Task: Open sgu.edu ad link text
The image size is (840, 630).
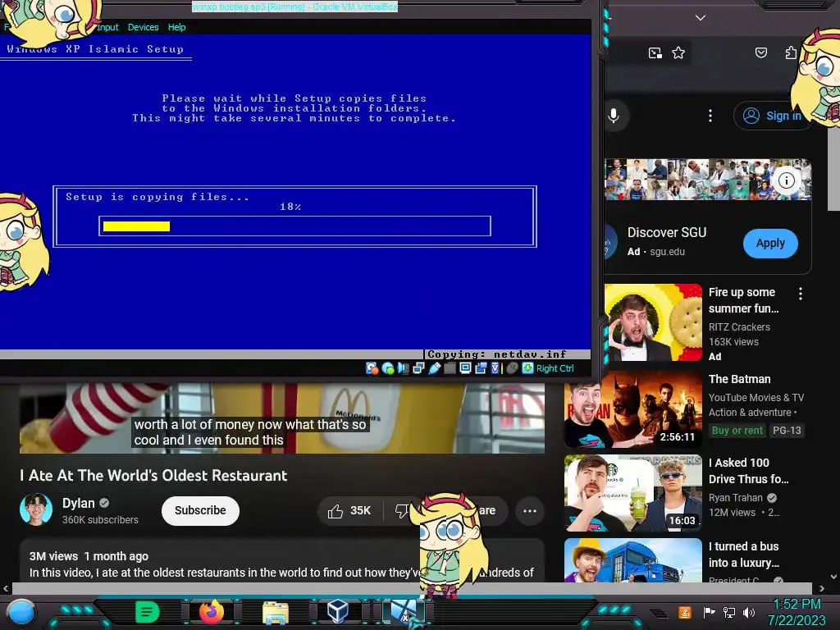Action: tap(668, 252)
